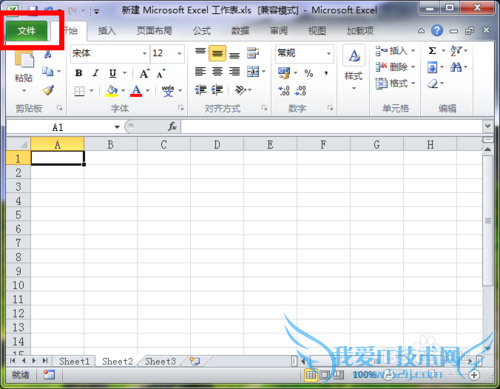Apply cell borders icon
The height and width of the screenshot is (389, 500).
click(79, 91)
